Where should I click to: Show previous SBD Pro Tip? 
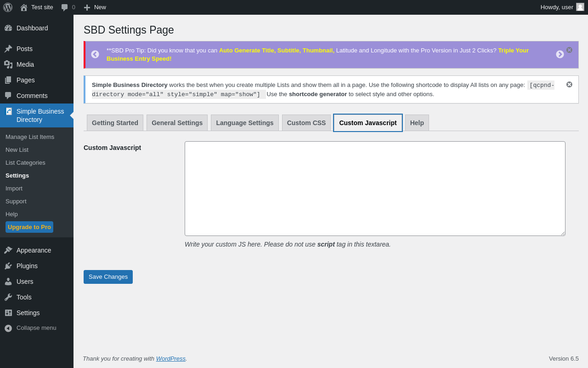pyautogui.click(x=95, y=54)
